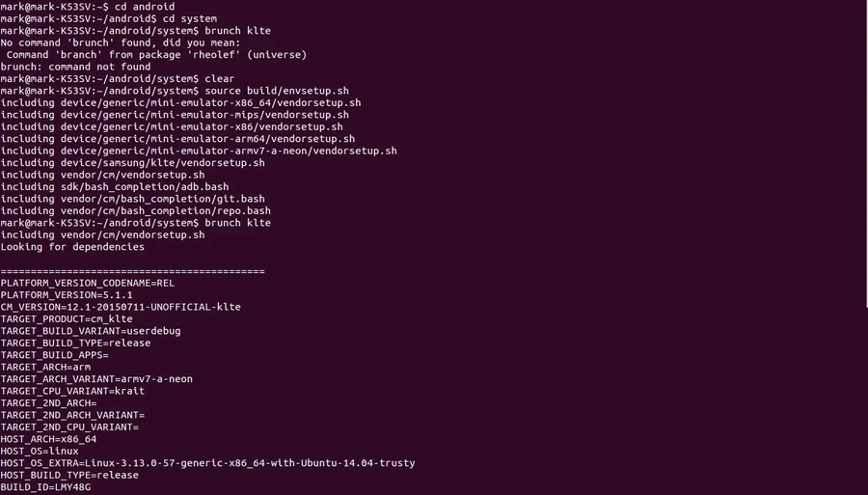Screen dimensions: 868x495
Task: Click the TARGET_BUILD_VARIANT=userdebug line
Action: coord(91,331)
